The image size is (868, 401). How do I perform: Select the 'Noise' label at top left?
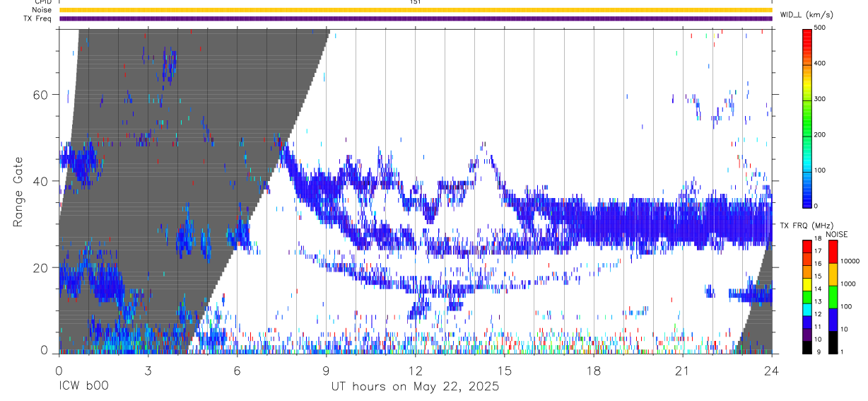pos(42,10)
